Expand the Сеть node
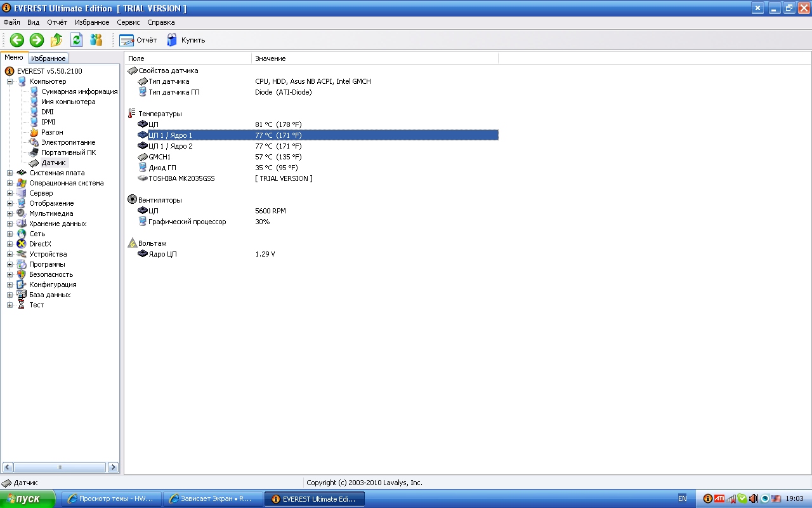The width and height of the screenshot is (812, 508). (x=10, y=234)
